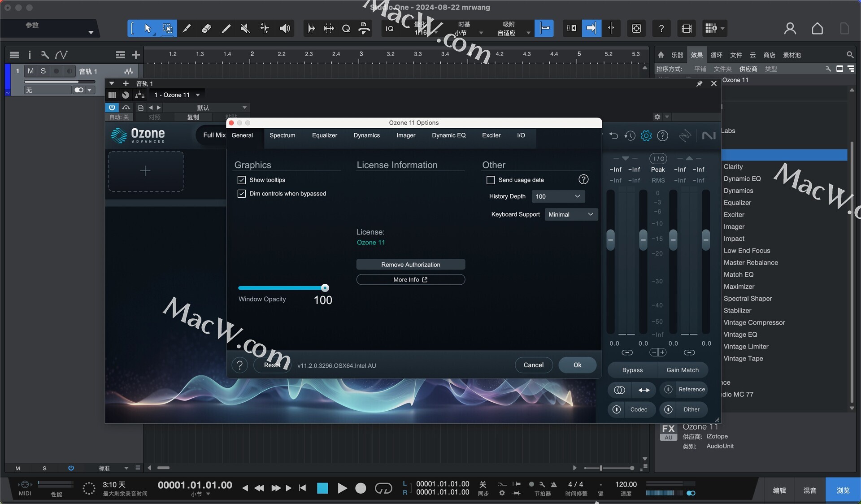Click Remove Authorization button

coord(410,265)
